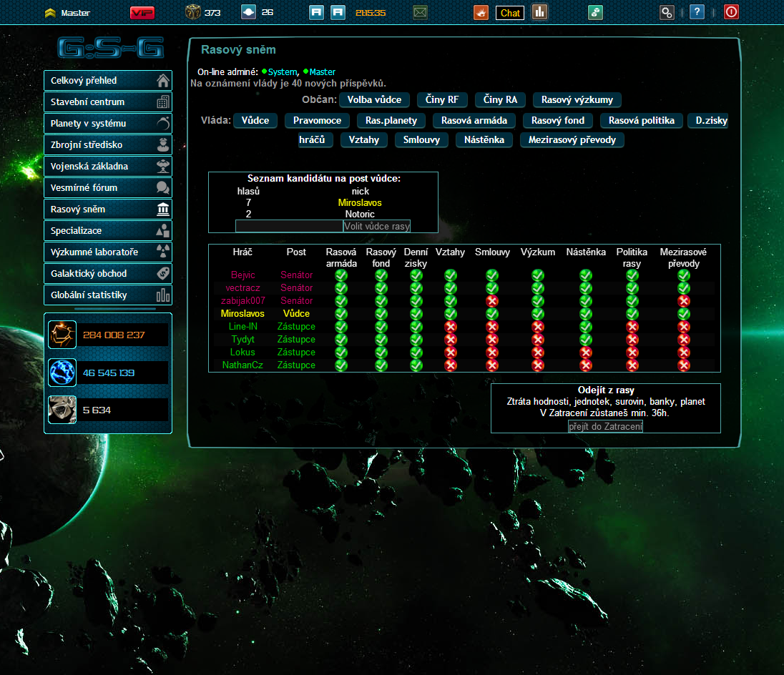Click the 21:15:35 clock display

[x=371, y=12]
